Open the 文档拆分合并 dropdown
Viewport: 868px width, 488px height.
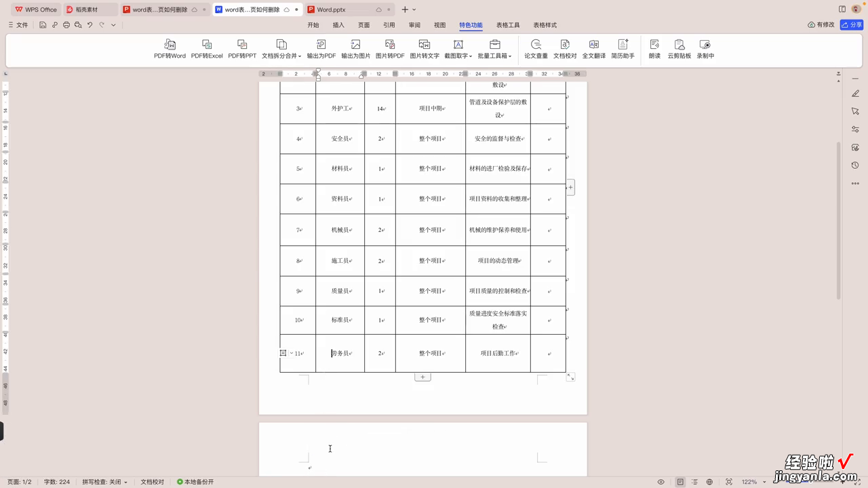click(x=281, y=49)
